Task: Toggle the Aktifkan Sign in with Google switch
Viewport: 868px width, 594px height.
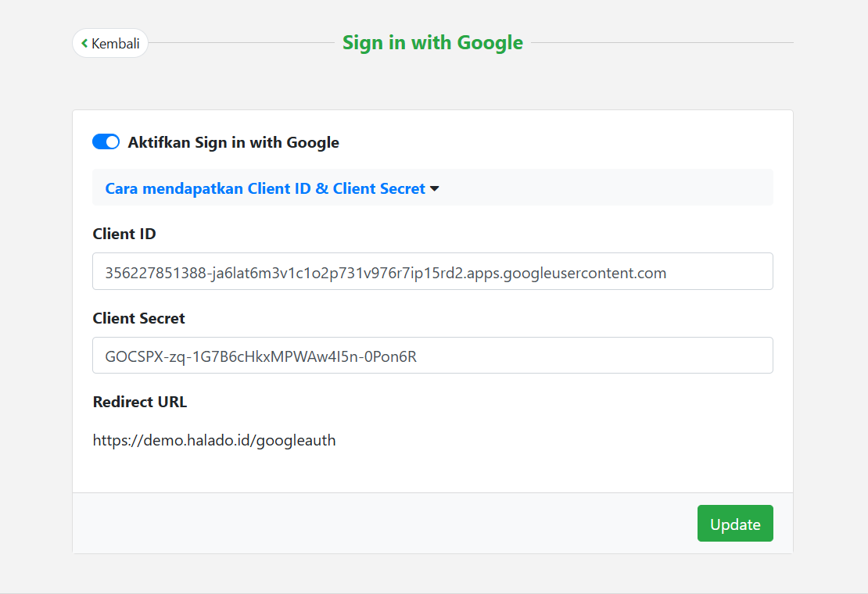Action: click(106, 142)
